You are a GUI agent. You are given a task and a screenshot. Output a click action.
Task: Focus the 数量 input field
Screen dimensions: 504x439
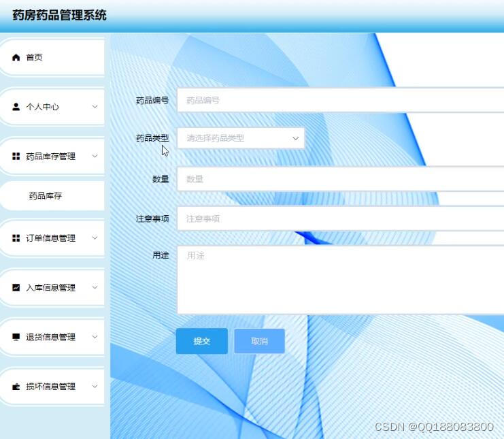coord(341,179)
